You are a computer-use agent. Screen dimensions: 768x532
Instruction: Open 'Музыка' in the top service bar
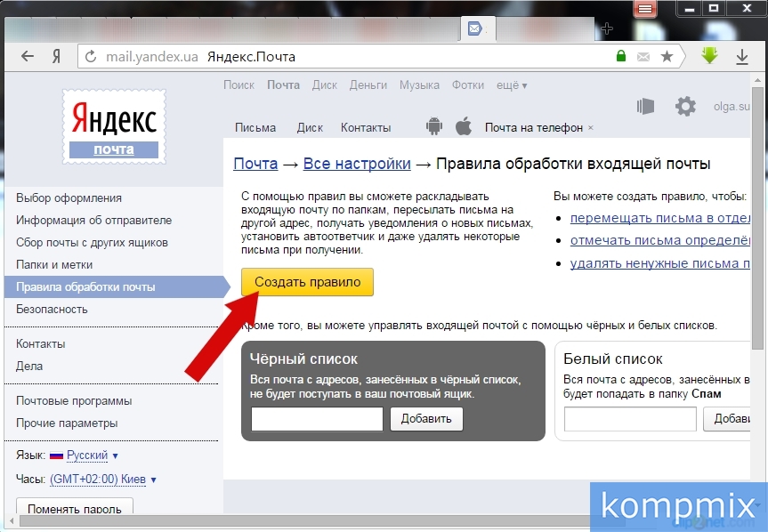click(419, 85)
